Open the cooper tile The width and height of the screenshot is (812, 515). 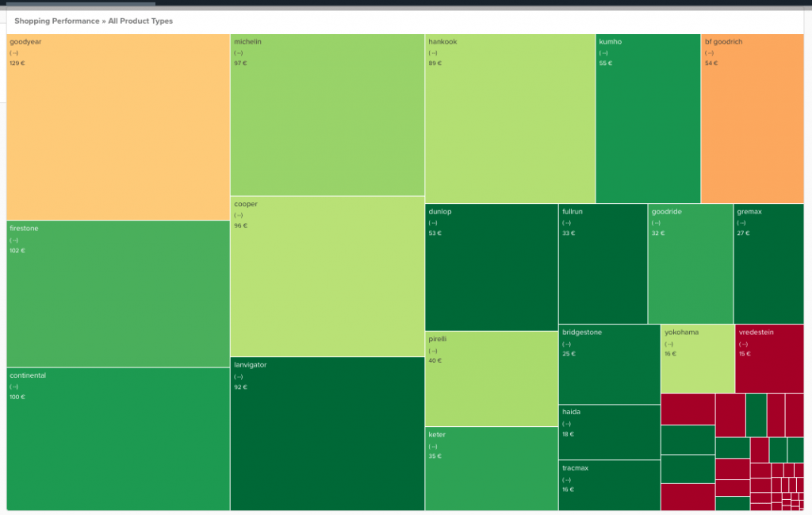tap(327, 276)
